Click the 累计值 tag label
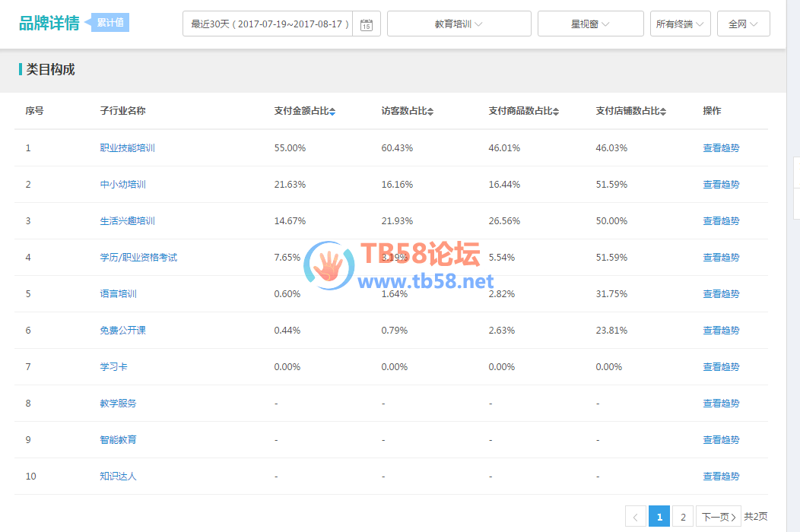 point(110,23)
